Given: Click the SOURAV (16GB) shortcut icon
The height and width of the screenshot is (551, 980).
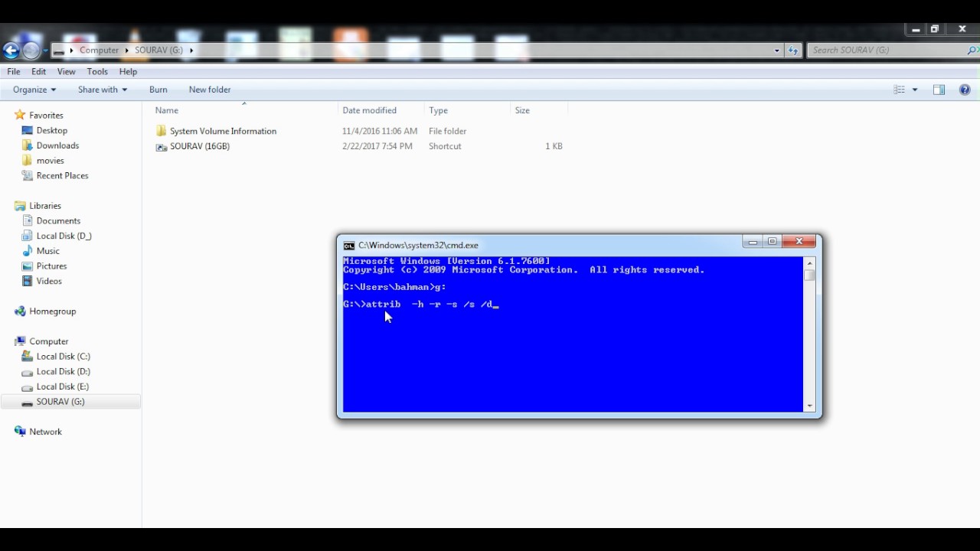Looking at the screenshot, I should (161, 146).
